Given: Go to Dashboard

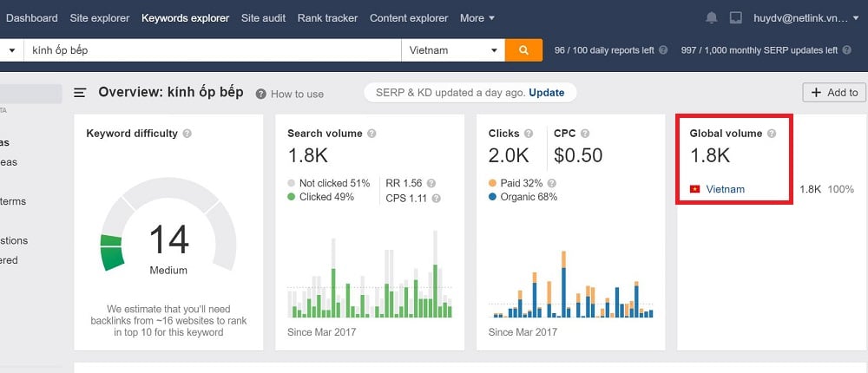Looking at the screenshot, I should [31, 18].
